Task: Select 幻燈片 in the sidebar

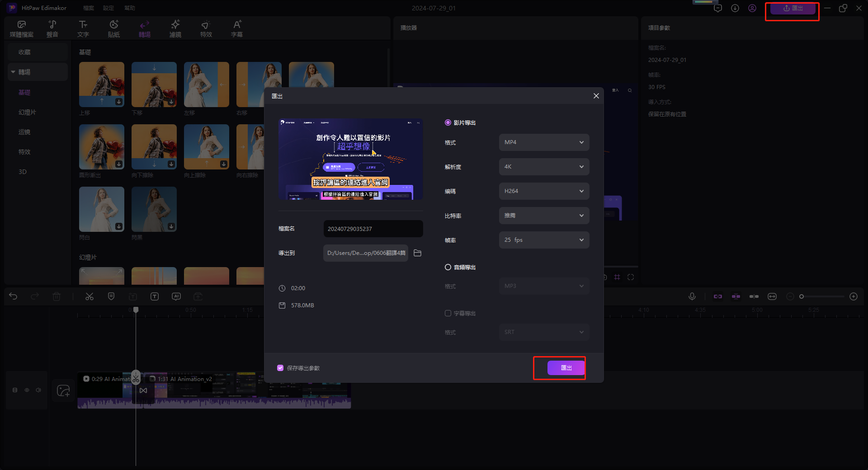Action: [27, 112]
